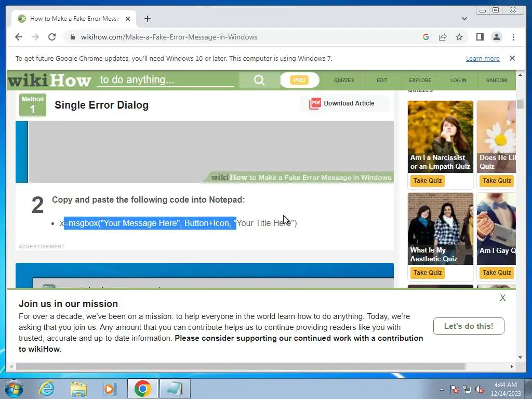Click the vertical scrollbar thumb
The image size is (532, 399).
pyautogui.click(x=521, y=104)
